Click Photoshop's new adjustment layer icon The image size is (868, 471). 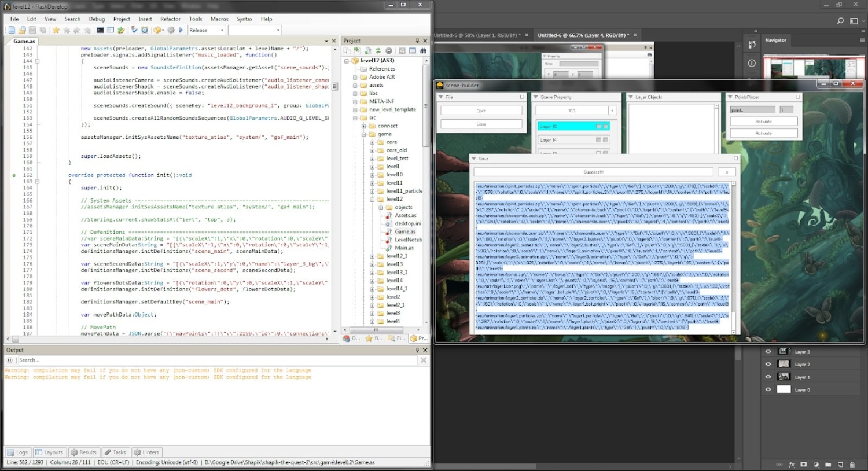tap(816, 464)
